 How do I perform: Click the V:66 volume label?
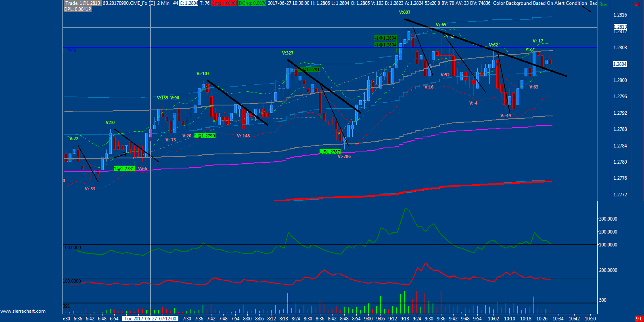coord(142,168)
